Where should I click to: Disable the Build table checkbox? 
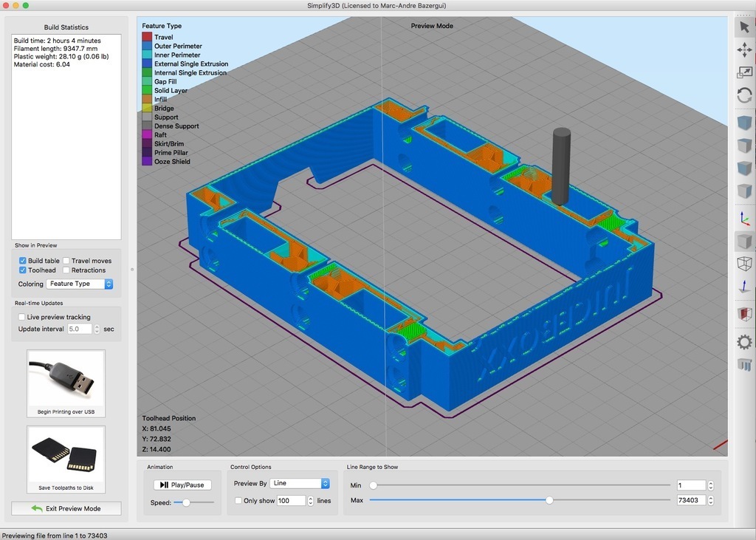click(x=23, y=260)
